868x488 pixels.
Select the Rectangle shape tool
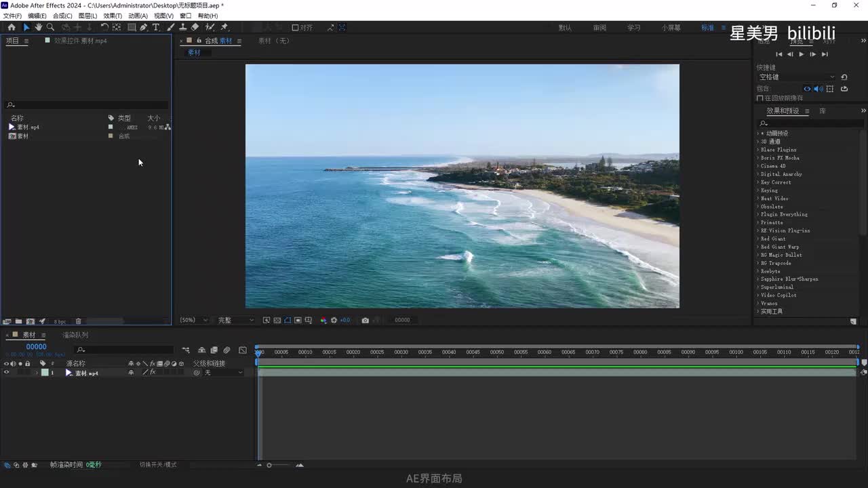coord(132,27)
